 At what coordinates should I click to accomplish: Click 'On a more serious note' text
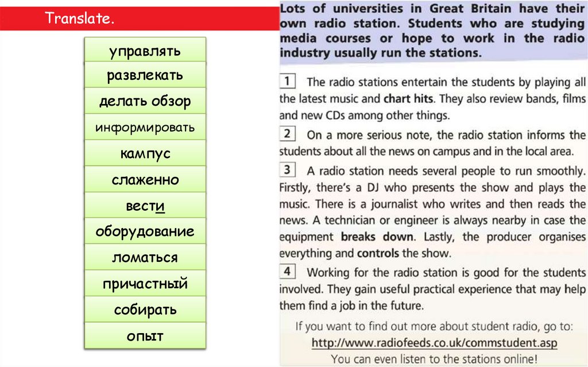370,135
